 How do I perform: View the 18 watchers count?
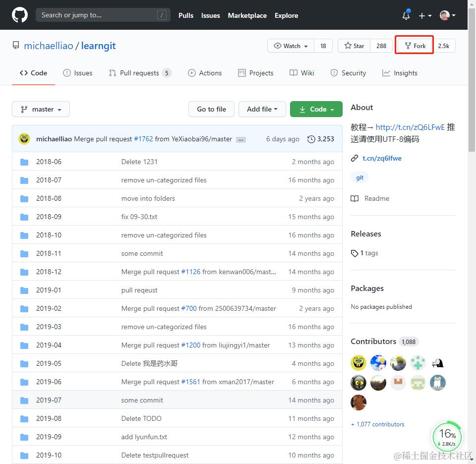click(x=323, y=46)
